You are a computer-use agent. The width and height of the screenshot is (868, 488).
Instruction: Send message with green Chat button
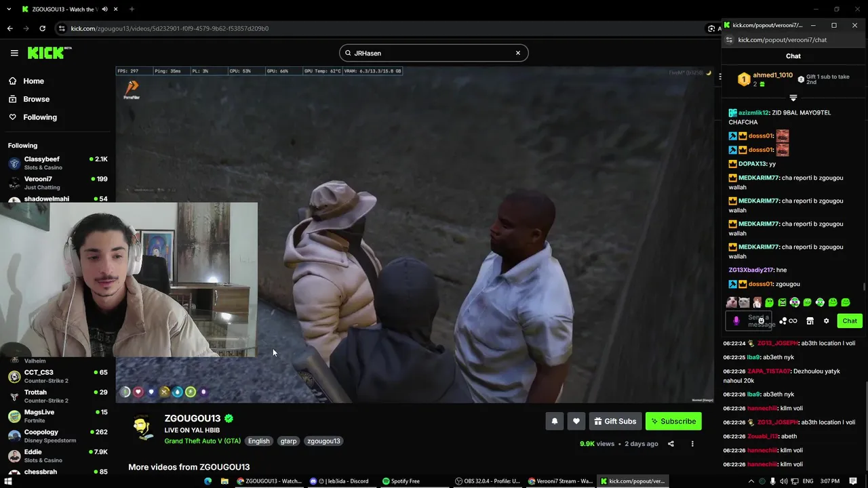coord(850,321)
